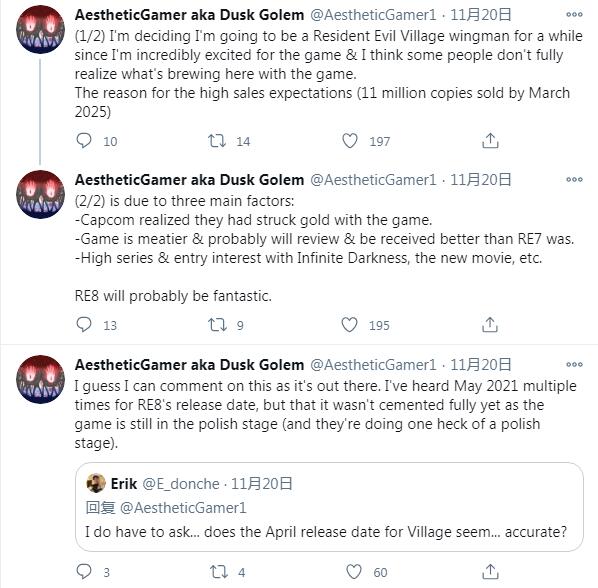Like the tweet with 195 likes

tap(349, 325)
